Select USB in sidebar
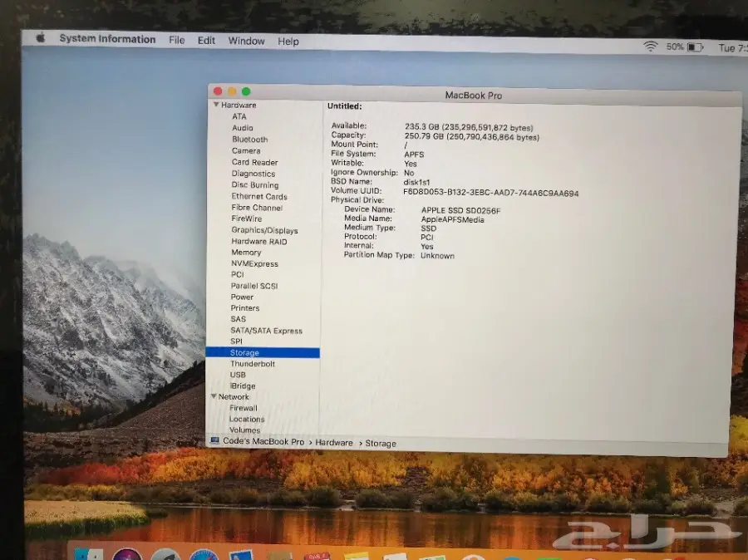 click(238, 375)
